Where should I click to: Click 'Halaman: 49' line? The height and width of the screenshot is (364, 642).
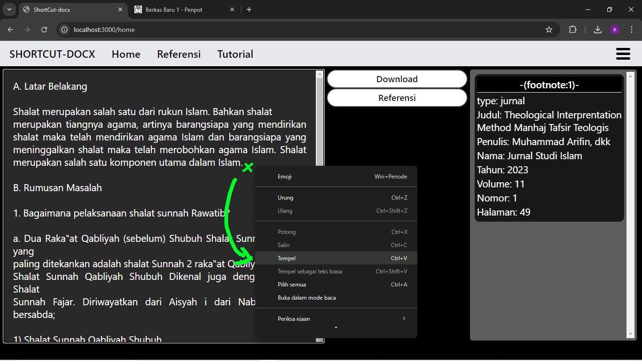point(504,212)
